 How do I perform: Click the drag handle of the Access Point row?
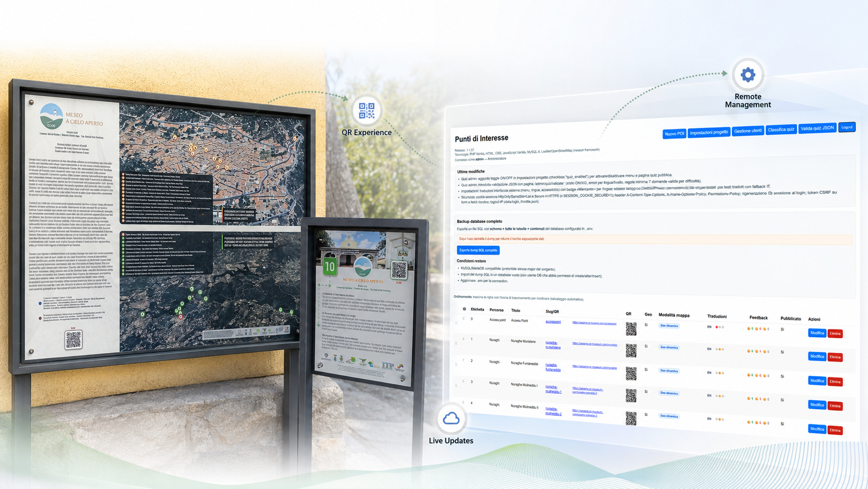(x=457, y=322)
